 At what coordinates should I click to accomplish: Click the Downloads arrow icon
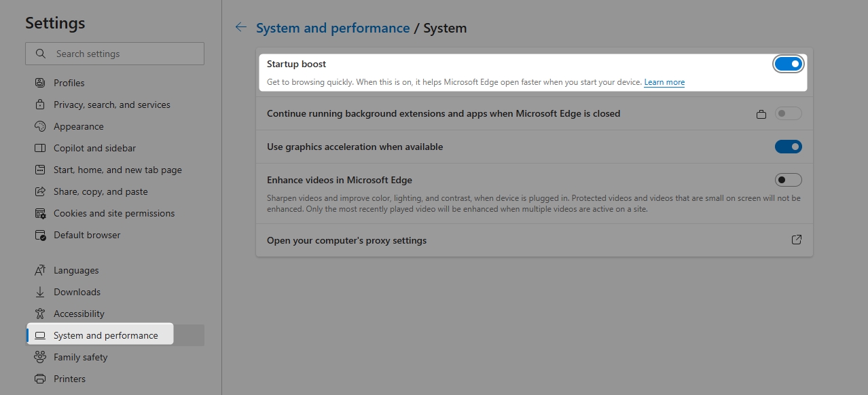tap(40, 292)
